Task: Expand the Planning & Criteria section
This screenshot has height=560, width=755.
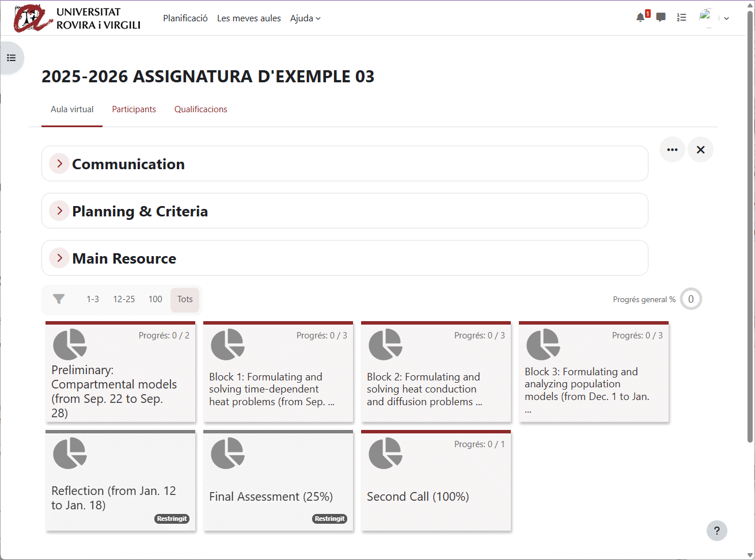Action: click(59, 211)
